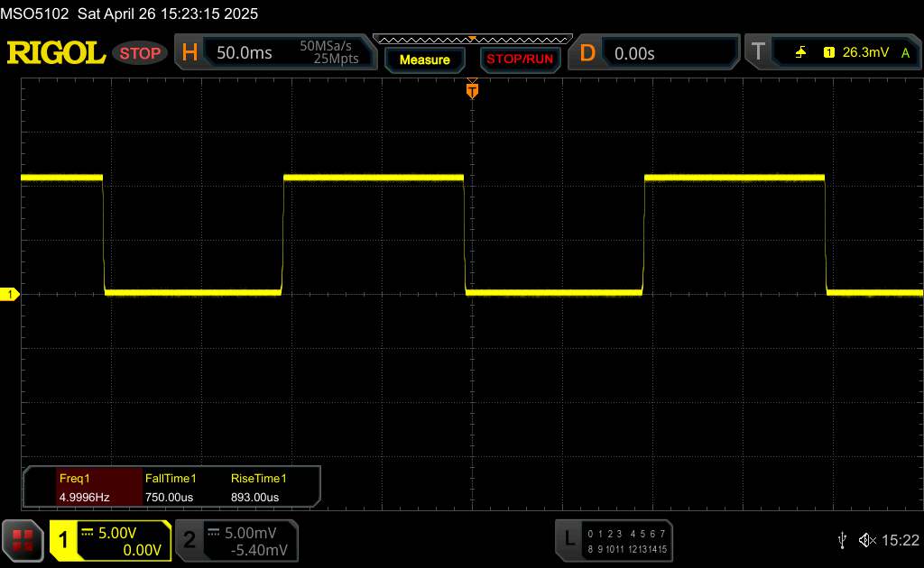Screen dimensions: 924x568
Task: Click the date Sat April 26 2025 text
Action: [168, 14]
